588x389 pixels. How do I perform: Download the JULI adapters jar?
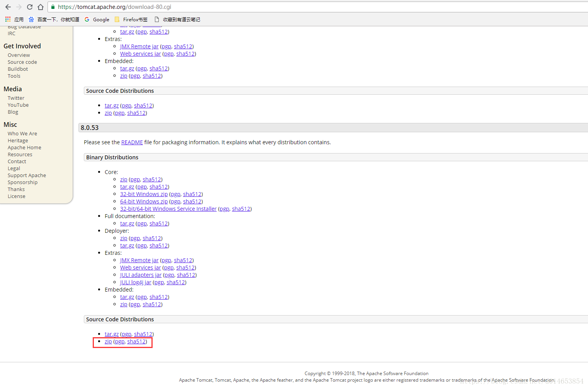tap(141, 275)
